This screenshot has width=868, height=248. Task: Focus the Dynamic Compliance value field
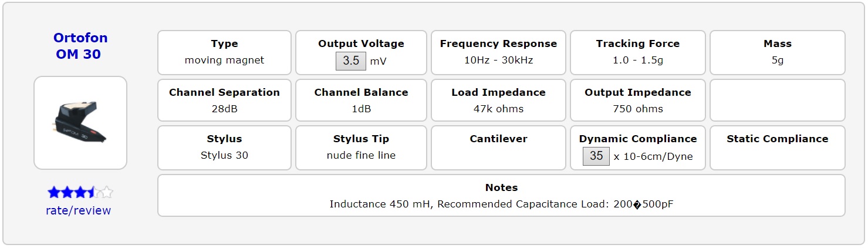coord(596,156)
